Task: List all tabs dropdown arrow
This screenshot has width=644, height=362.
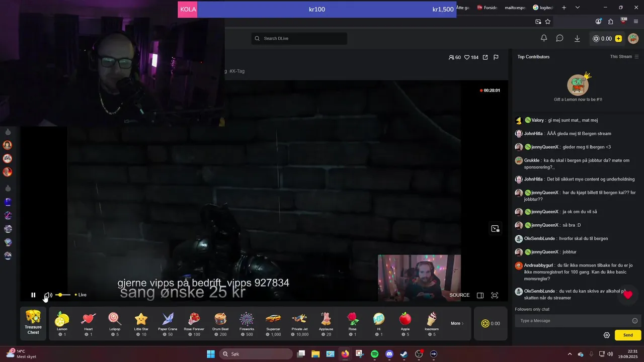Action: point(578,8)
